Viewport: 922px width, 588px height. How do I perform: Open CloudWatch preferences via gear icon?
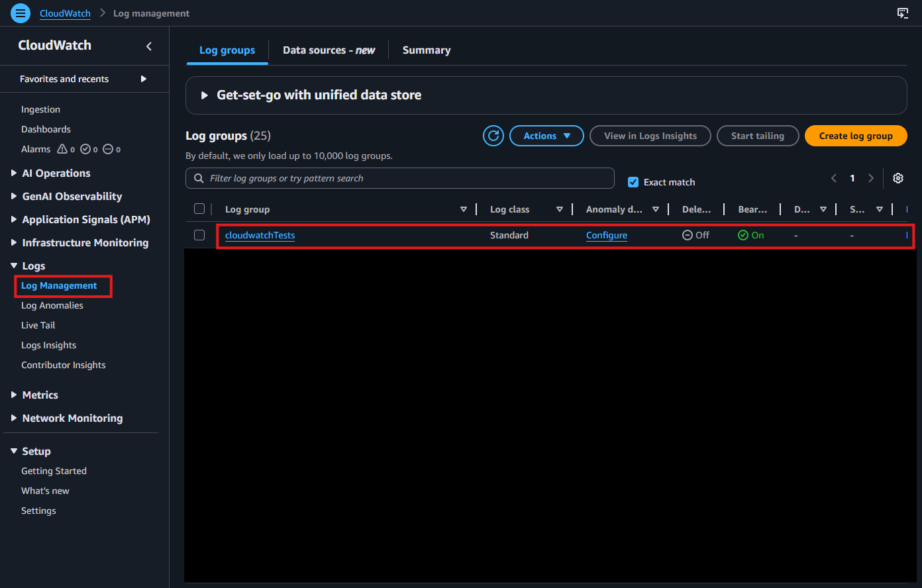[898, 178]
